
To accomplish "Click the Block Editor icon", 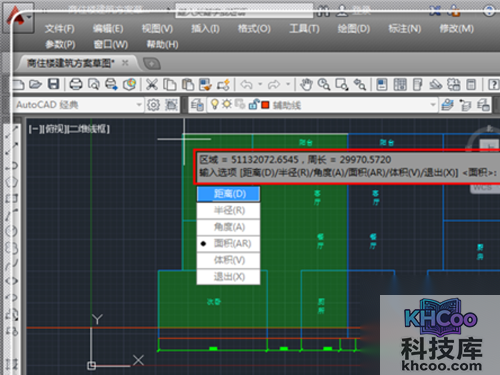I will 223,84.
